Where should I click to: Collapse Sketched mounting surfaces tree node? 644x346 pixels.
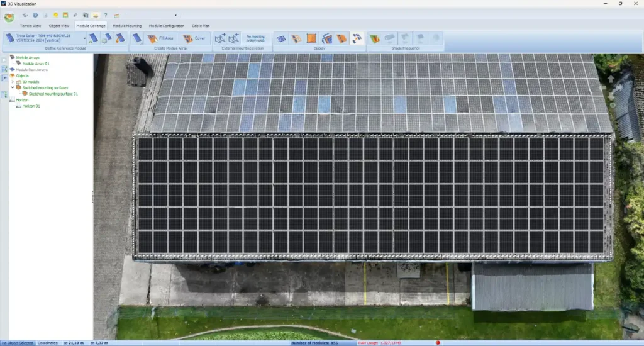[13, 87]
